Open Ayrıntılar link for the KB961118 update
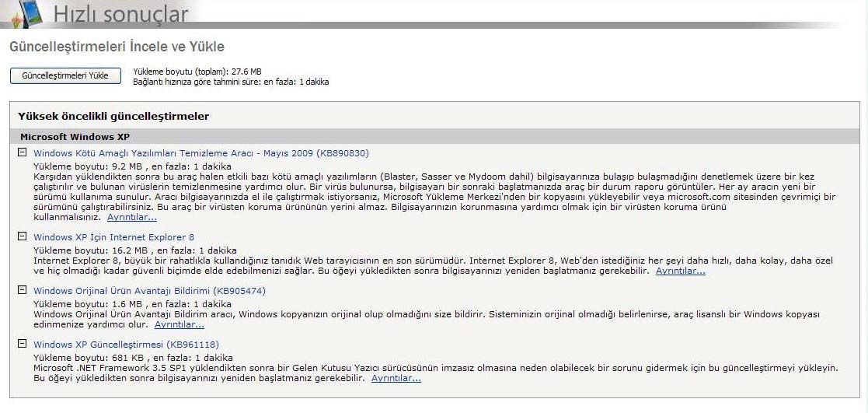868x413 pixels. (396, 378)
